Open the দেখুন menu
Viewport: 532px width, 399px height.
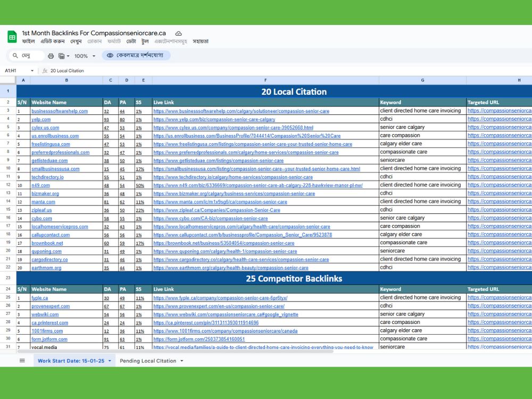point(76,41)
